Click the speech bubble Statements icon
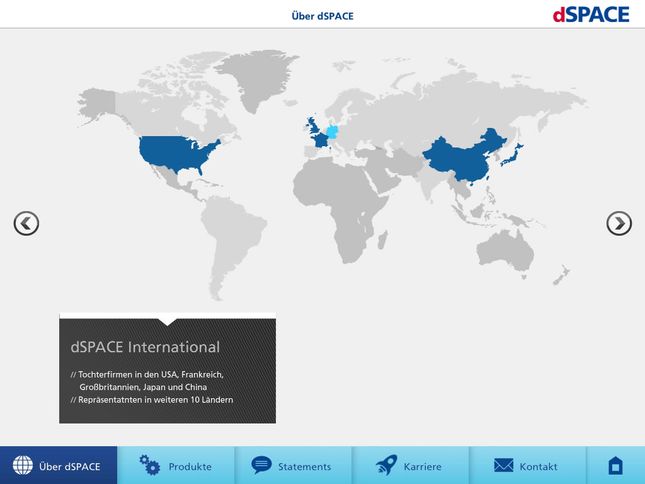The width and height of the screenshot is (645, 484). (261, 465)
